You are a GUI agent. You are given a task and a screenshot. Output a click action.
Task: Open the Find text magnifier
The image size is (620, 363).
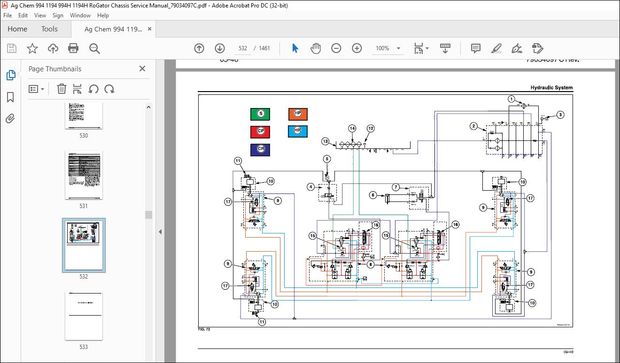click(x=94, y=48)
